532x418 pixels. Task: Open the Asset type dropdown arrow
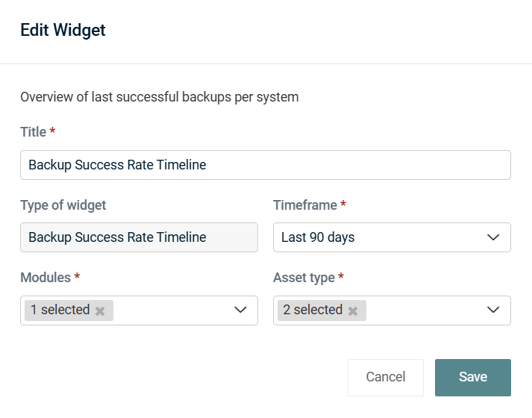[x=493, y=310]
